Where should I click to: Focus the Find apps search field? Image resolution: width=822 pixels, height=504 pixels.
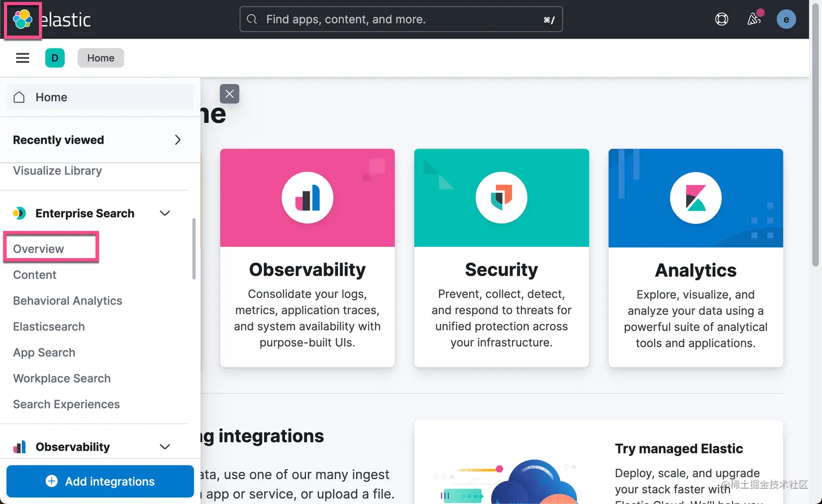(x=401, y=20)
